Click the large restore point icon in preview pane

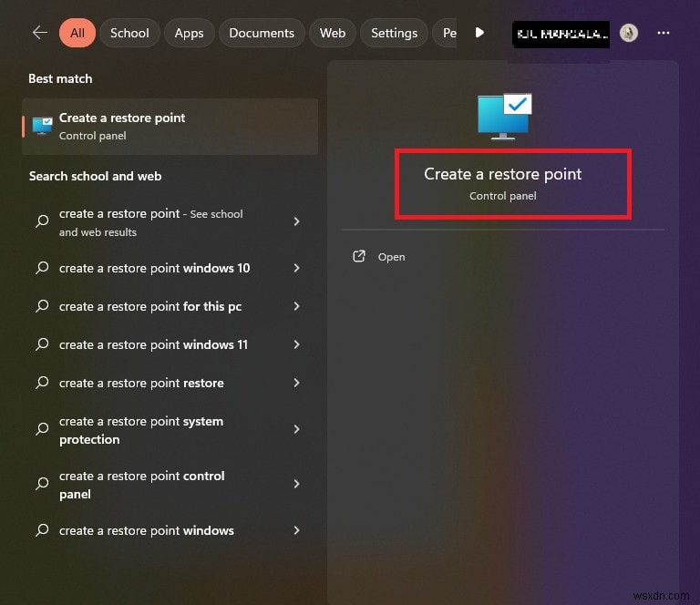pyautogui.click(x=504, y=117)
